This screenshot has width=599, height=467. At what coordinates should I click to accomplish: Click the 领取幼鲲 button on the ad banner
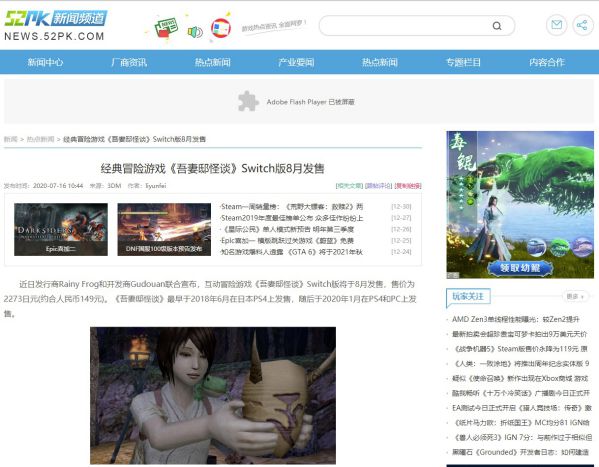pyautogui.click(x=520, y=268)
